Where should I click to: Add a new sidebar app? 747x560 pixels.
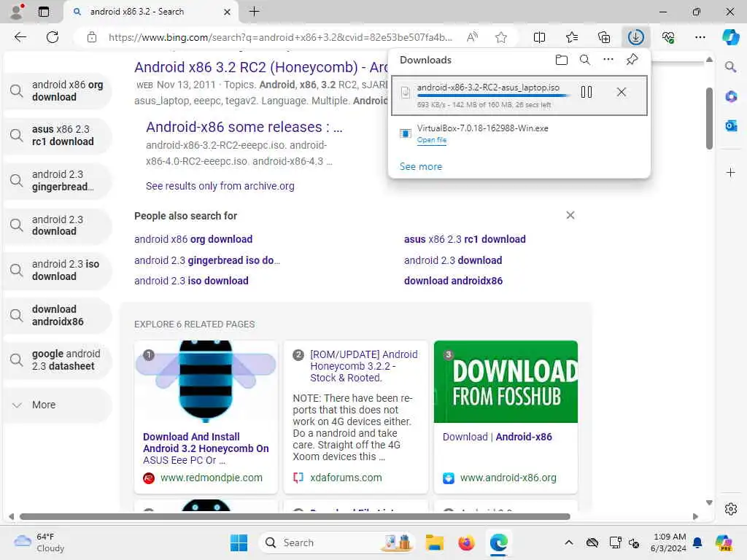coord(731,172)
